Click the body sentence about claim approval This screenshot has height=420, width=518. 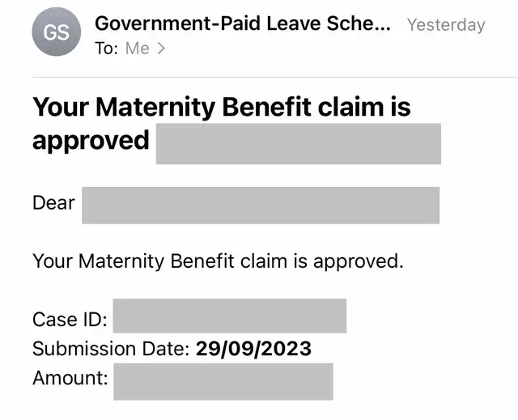[x=217, y=261]
